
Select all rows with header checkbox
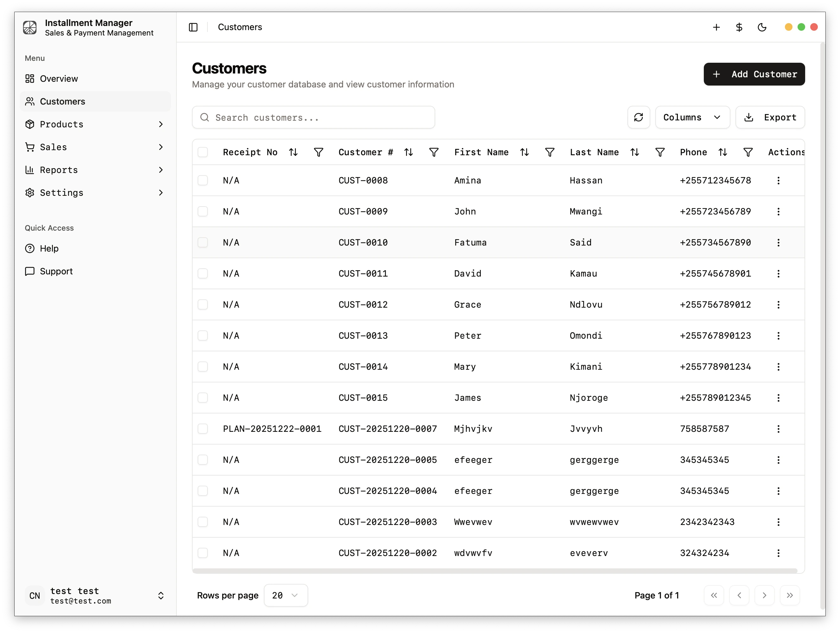[x=203, y=152]
